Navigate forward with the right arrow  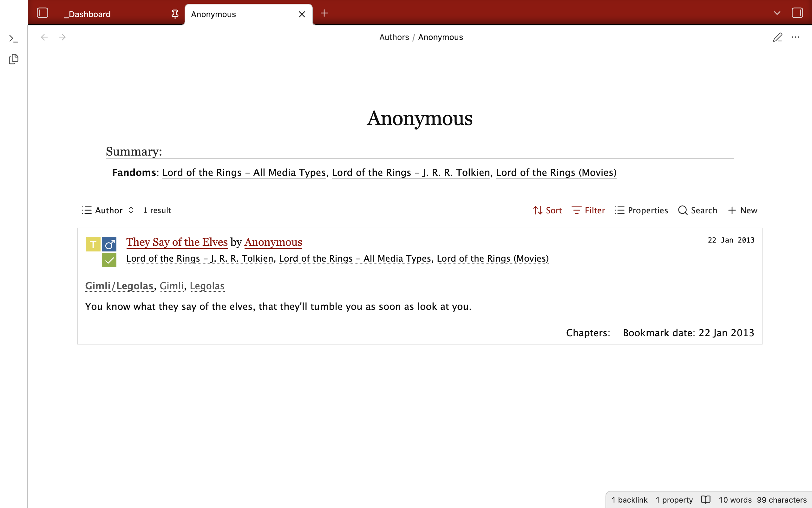click(x=62, y=37)
